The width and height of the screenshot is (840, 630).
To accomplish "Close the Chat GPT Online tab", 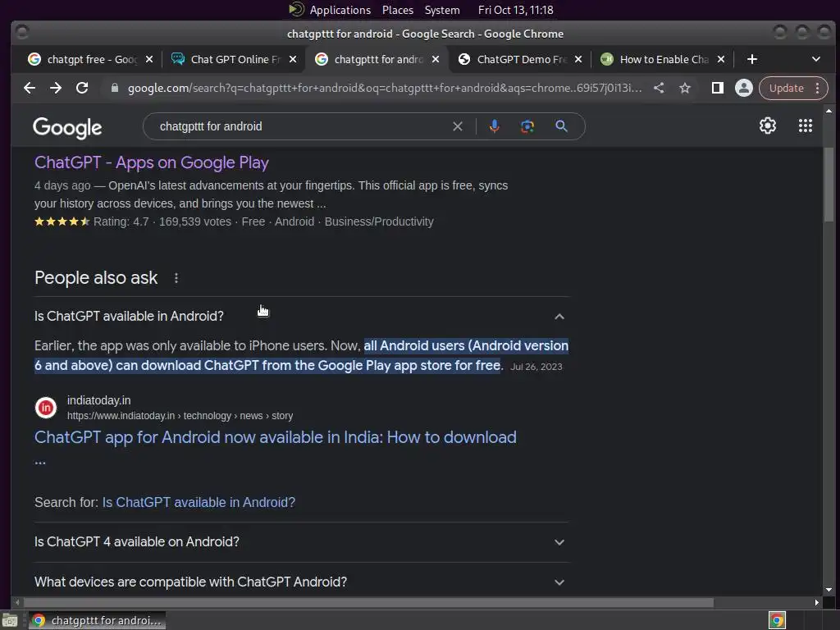I will coord(293,59).
